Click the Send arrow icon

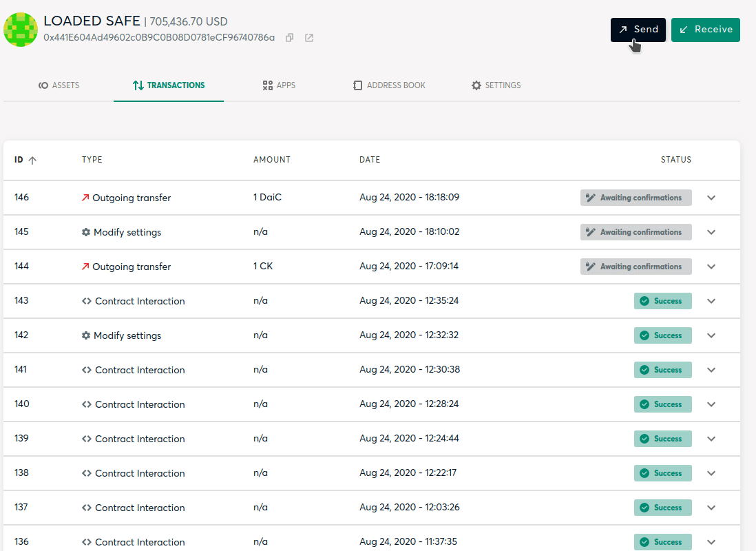tap(623, 30)
